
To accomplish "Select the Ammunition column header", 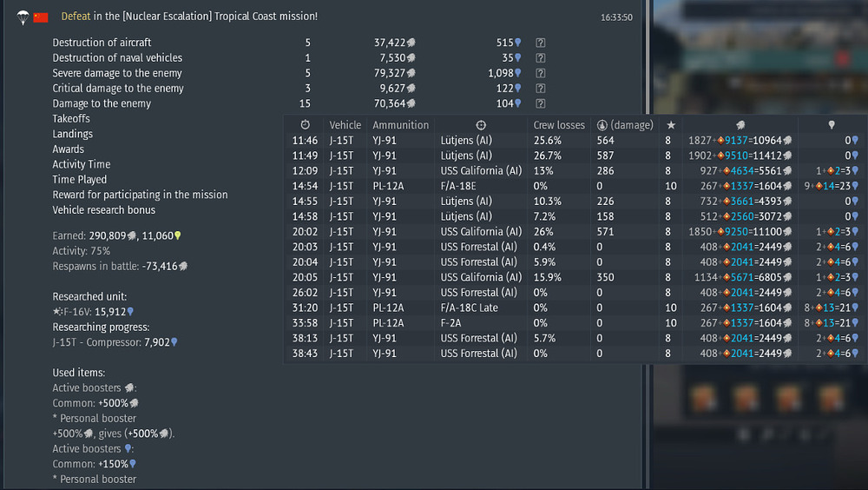I will coord(400,125).
